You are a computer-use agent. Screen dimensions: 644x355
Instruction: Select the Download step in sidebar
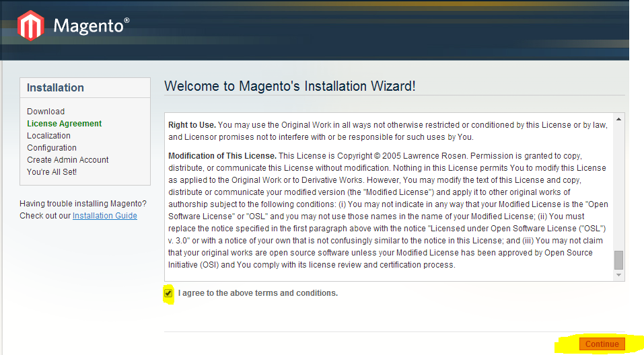pyautogui.click(x=46, y=111)
